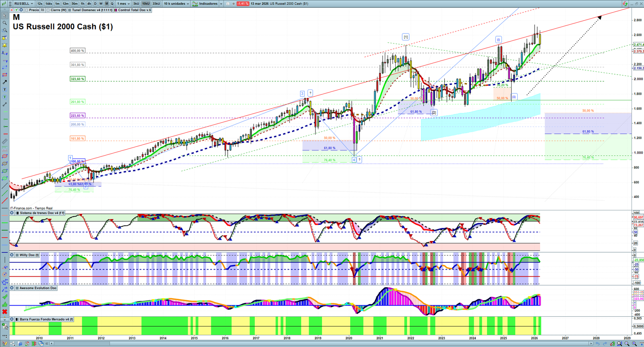Select the 10kU units view

click(x=146, y=4)
